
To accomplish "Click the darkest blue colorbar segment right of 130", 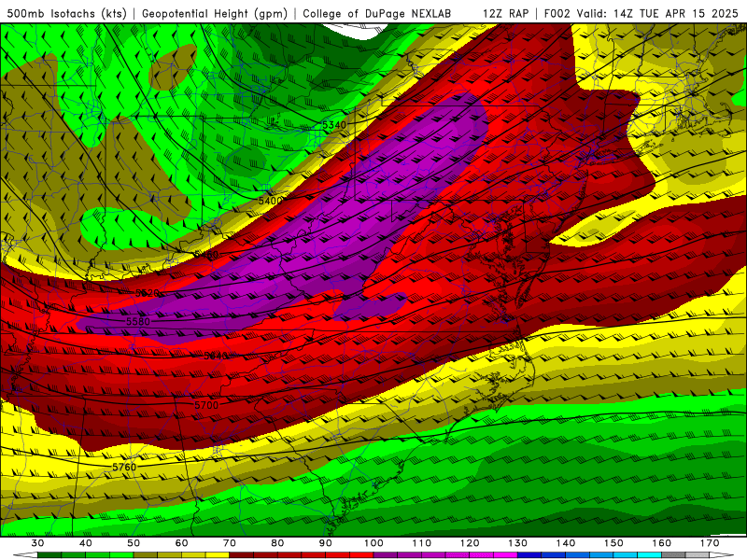I will (529, 555).
